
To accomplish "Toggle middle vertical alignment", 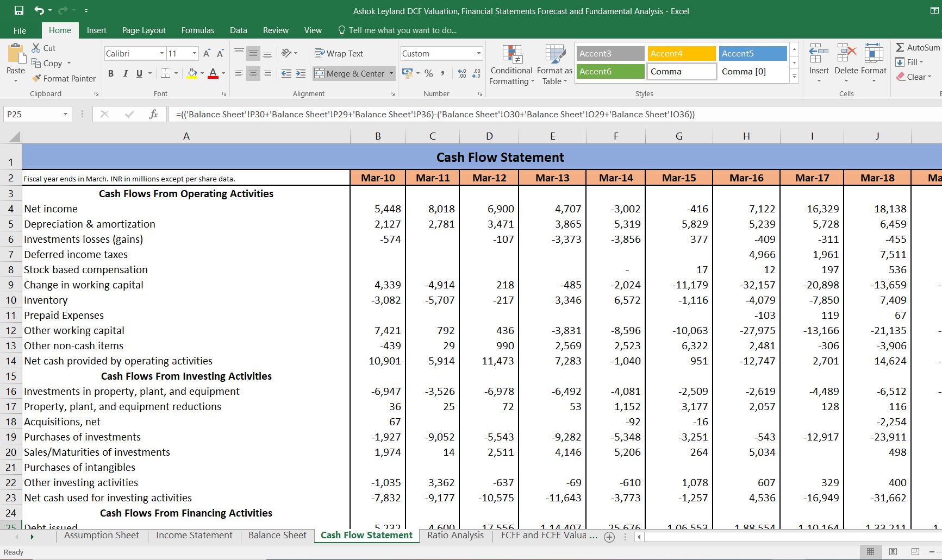I will point(253,53).
